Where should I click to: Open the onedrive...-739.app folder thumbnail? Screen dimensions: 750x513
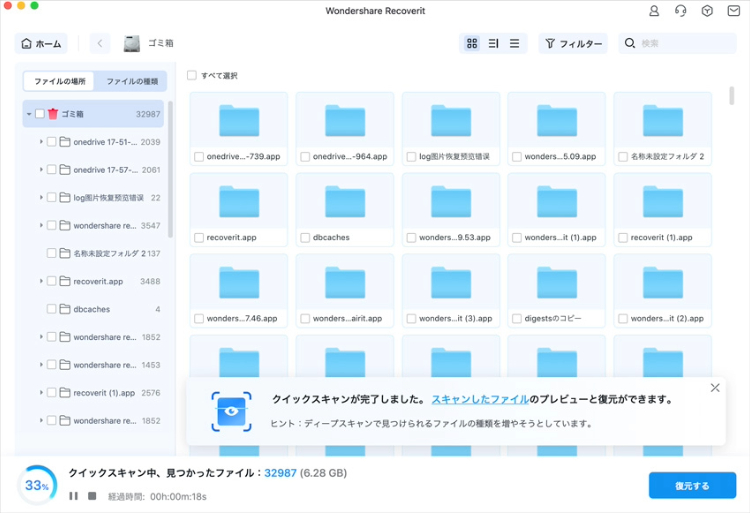239,121
